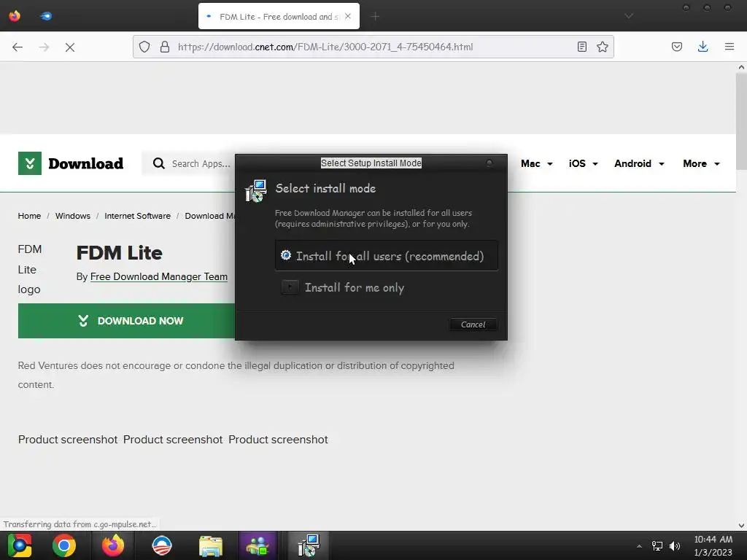
Task: Open the network tray icon
Action: 657,545
